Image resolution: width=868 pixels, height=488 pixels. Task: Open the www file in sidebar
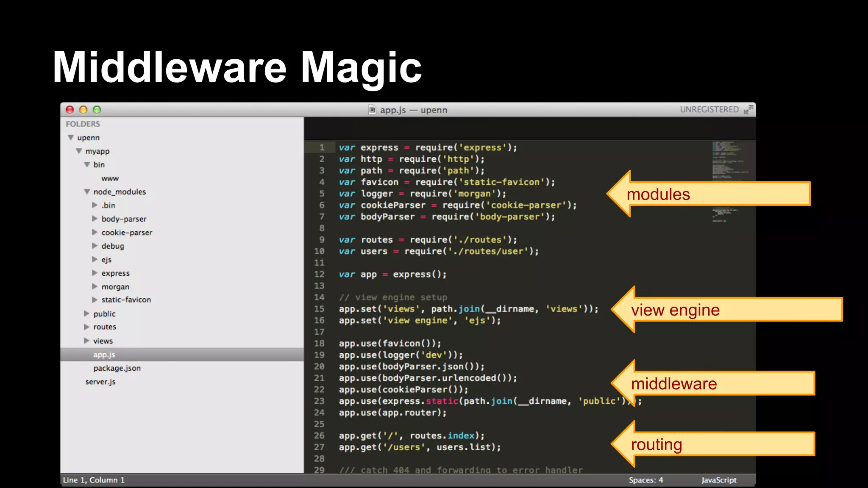[x=110, y=179]
